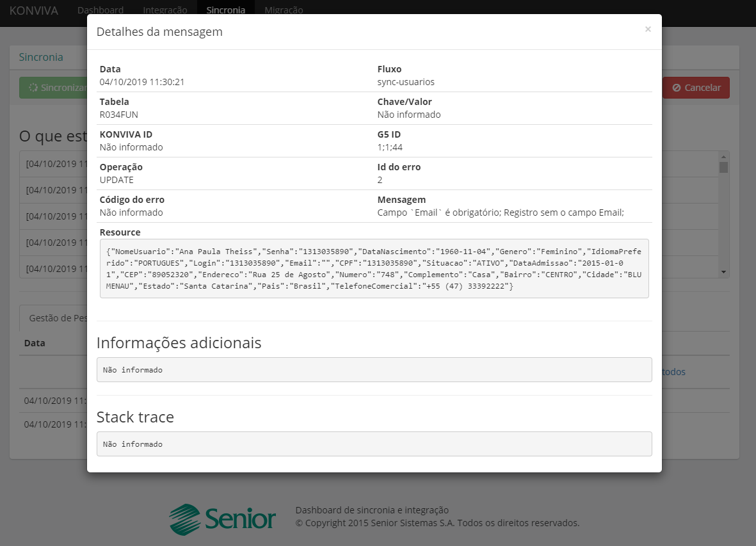Screen dimensions: 756x546
Task: Click the KONVIVA brand link
Action: pyautogui.click(x=34, y=10)
